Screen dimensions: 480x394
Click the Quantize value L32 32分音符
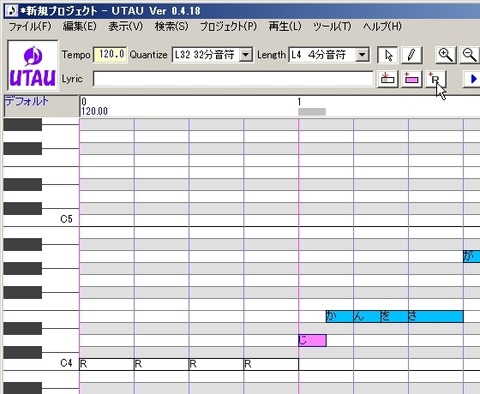[205, 55]
